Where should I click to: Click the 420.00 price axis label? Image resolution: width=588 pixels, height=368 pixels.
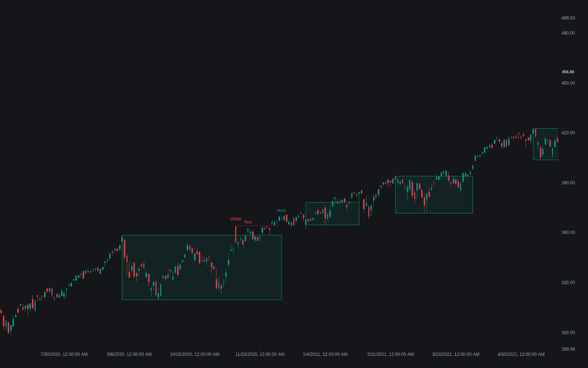[568, 133]
